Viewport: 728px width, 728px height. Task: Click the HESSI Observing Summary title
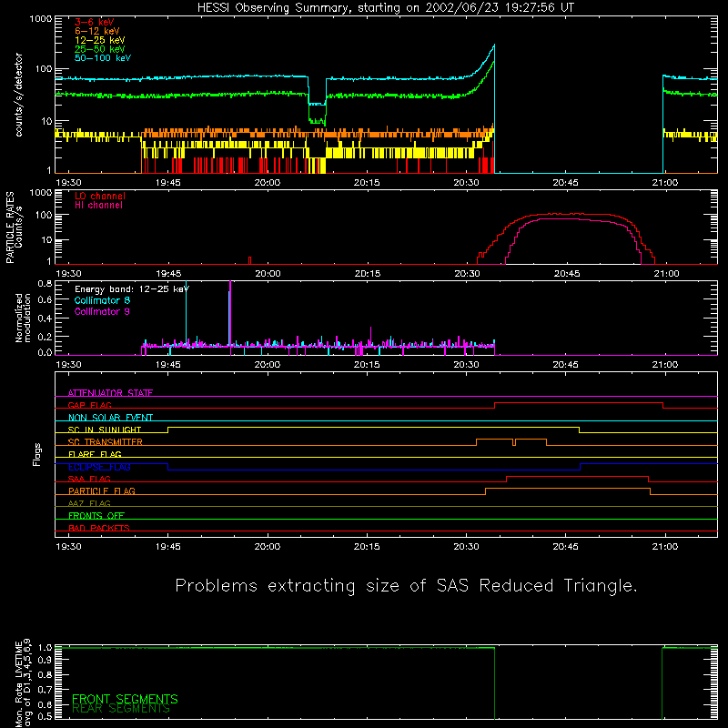[x=385, y=8]
